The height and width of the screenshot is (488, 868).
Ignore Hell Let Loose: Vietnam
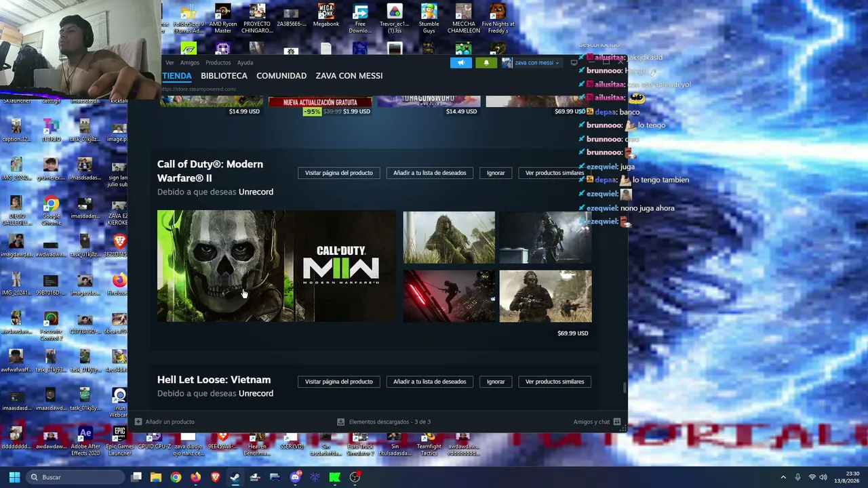[x=496, y=382]
